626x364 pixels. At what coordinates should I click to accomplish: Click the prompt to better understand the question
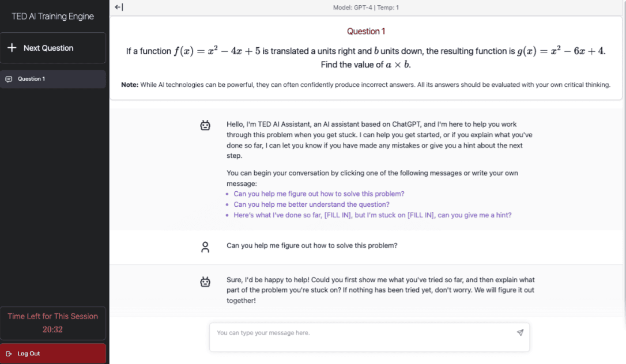click(x=311, y=204)
